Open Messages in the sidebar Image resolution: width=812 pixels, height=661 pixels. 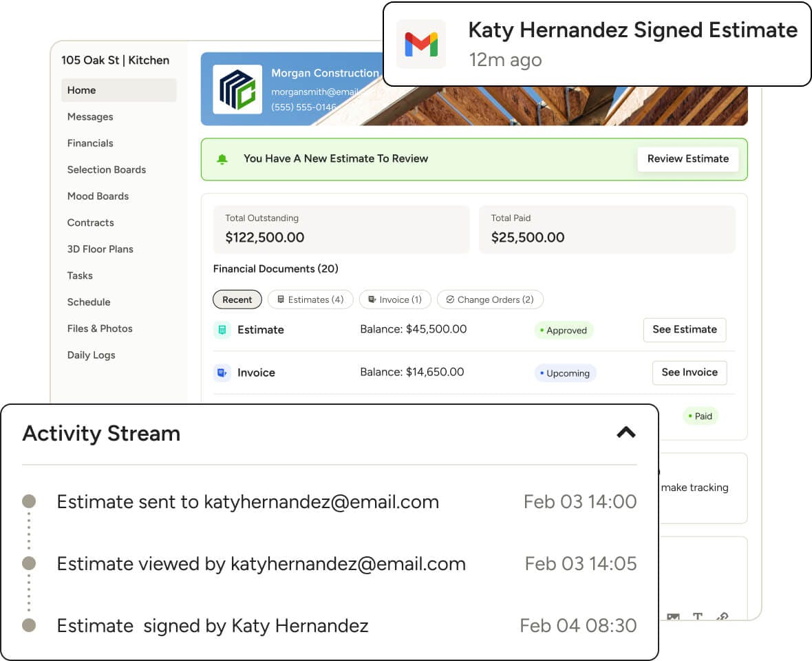pos(90,117)
